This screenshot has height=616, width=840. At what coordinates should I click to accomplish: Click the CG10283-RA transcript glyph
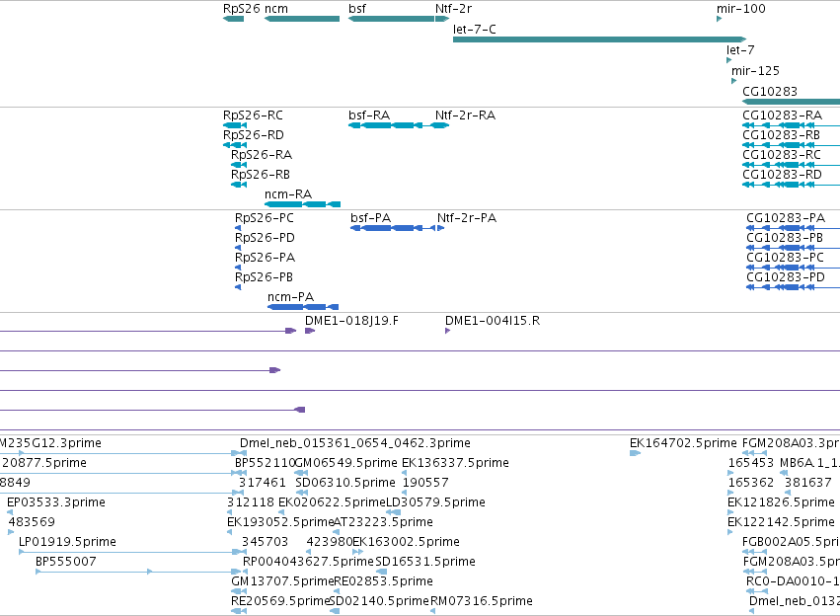click(x=792, y=125)
